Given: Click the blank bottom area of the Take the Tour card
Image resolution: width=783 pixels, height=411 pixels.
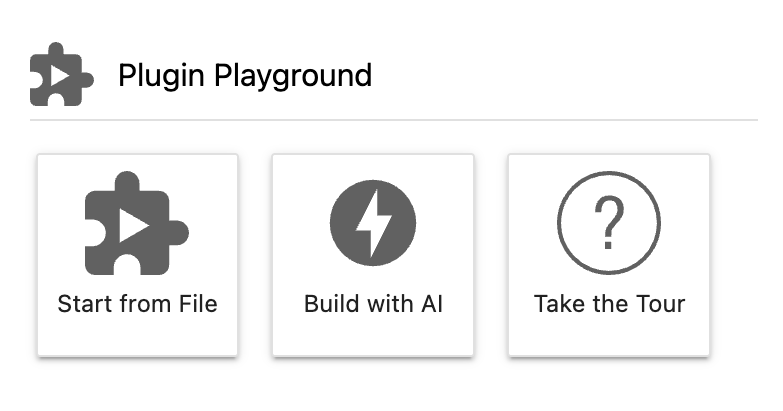Looking at the screenshot, I should point(609,336).
